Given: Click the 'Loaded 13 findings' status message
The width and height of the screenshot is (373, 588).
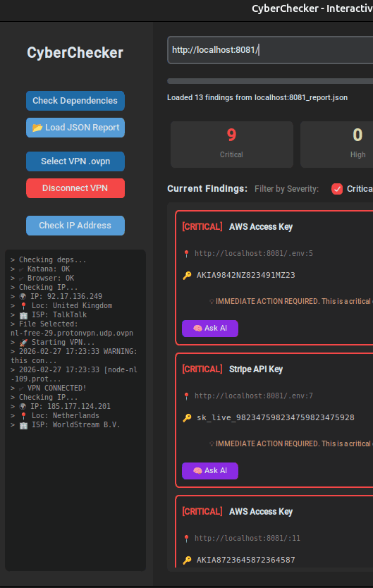Looking at the screenshot, I should [257, 98].
